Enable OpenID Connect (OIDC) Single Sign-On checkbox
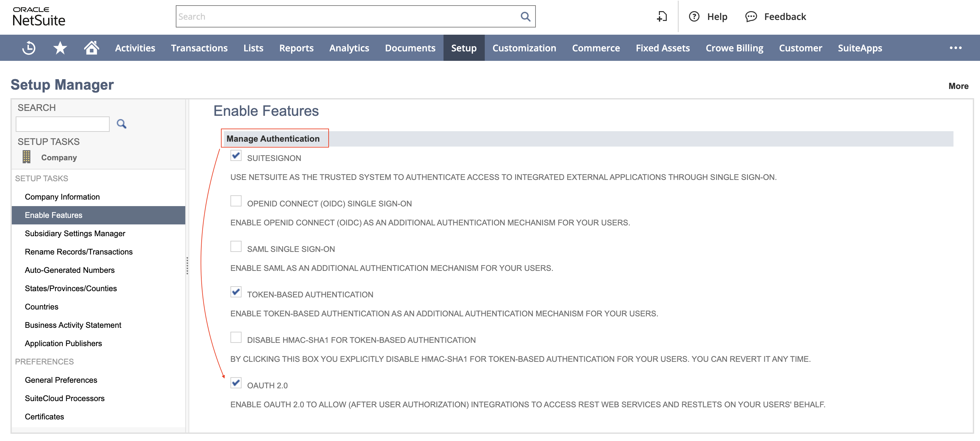The height and width of the screenshot is (441, 980). click(236, 201)
